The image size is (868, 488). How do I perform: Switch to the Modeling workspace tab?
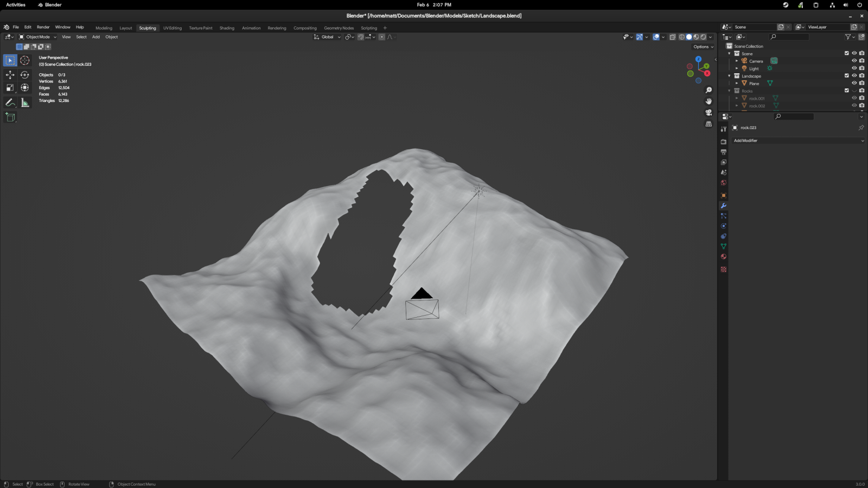click(104, 28)
